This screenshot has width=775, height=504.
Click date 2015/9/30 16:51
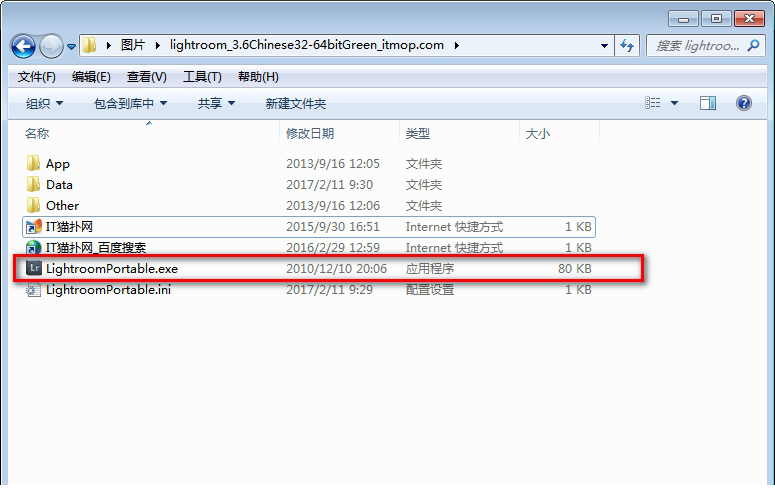point(333,226)
